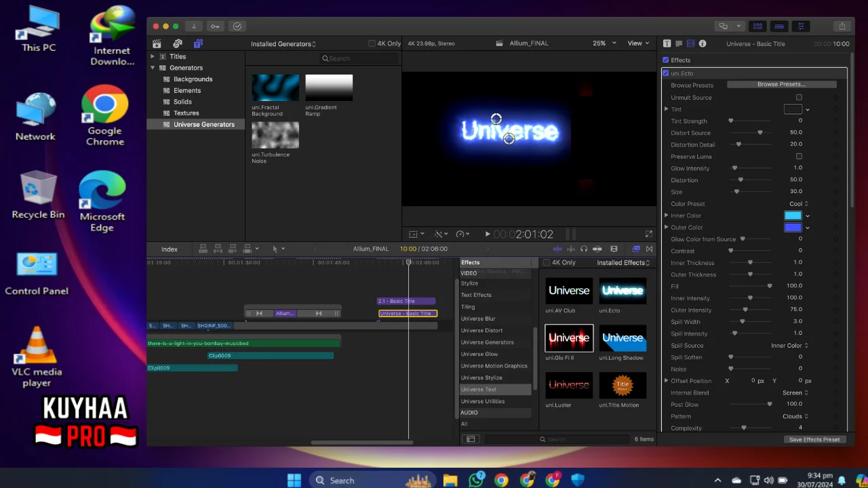This screenshot has height=488, width=868.
Task: Click the keyword editor key icon
Action: click(215, 26)
